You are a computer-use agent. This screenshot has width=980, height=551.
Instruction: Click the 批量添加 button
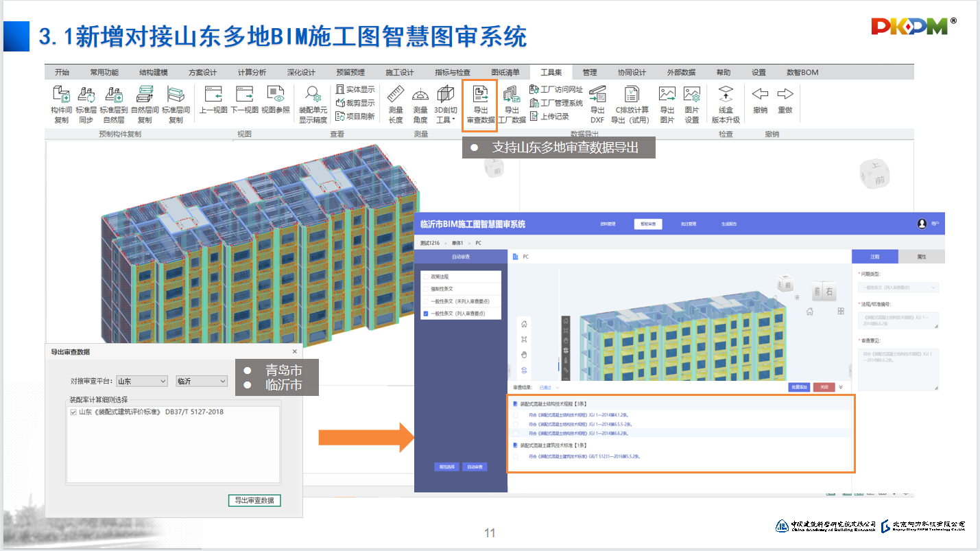tap(799, 387)
